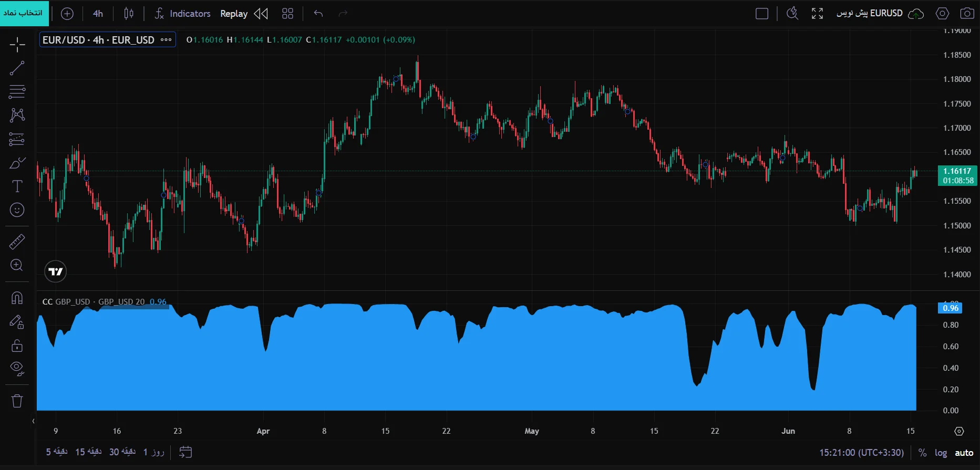Viewport: 980px width, 470px height.
Task: Click the 1.18000 price axis label
Action: (957, 79)
